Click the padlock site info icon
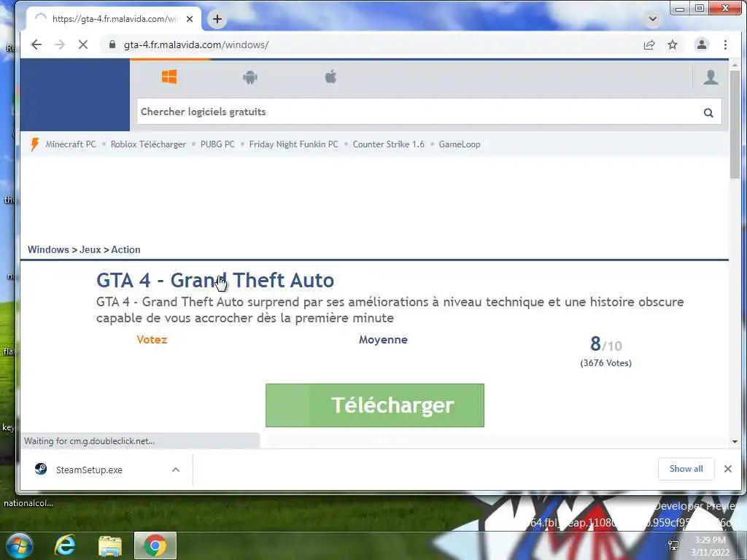 coord(112,44)
